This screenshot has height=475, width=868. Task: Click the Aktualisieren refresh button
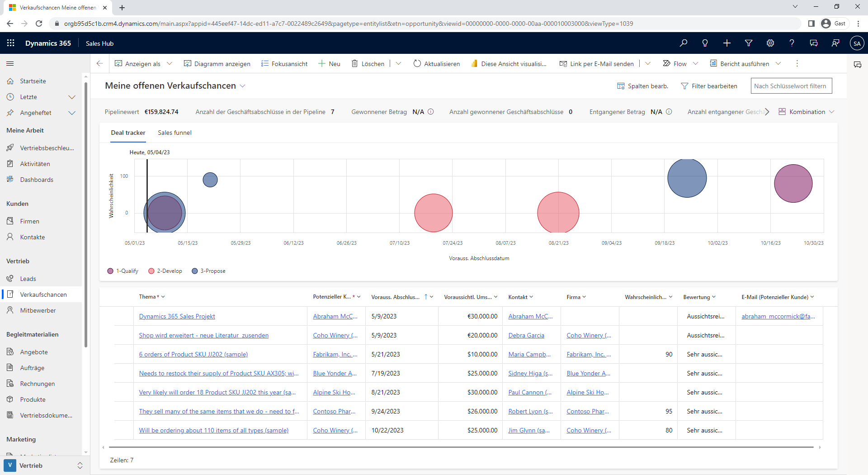(437, 64)
